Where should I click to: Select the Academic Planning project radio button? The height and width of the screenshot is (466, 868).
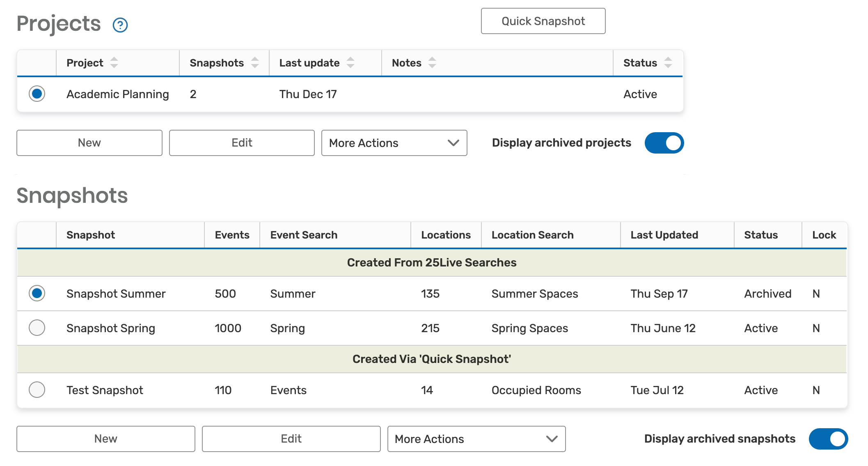click(x=37, y=94)
